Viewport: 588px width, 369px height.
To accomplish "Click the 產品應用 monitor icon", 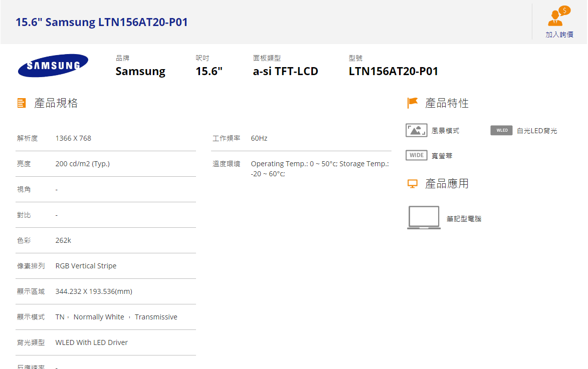I will pos(413,184).
